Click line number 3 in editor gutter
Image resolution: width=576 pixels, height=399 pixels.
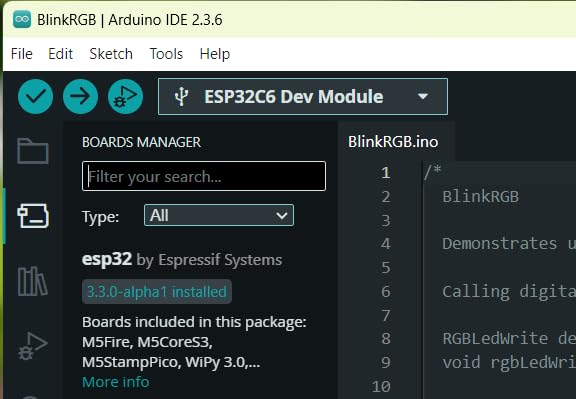click(385, 220)
